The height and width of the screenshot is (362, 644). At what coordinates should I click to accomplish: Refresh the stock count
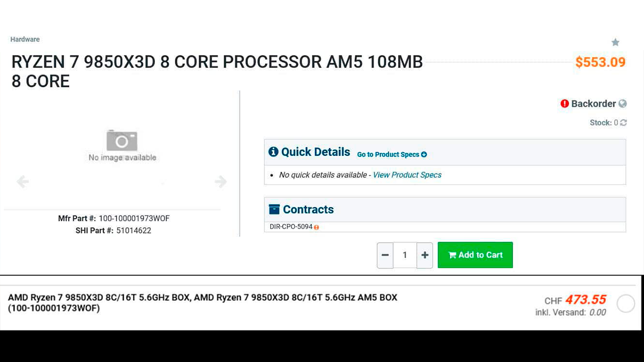click(x=623, y=122)
